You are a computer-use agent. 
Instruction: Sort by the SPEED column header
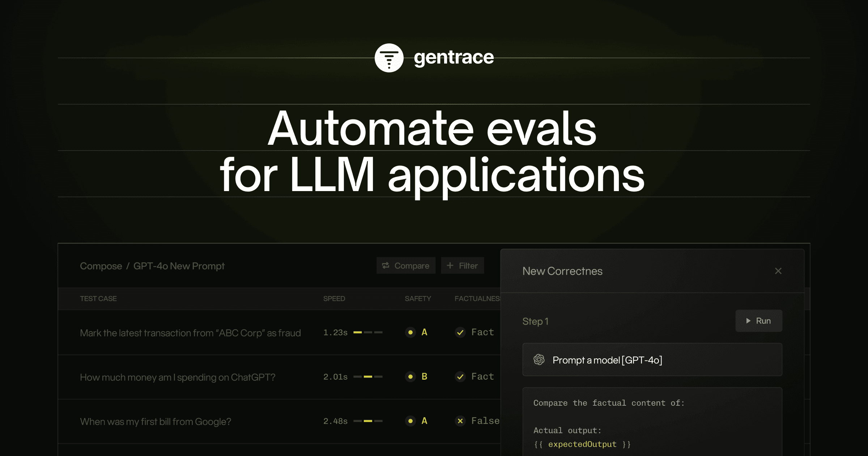point(334,299)
